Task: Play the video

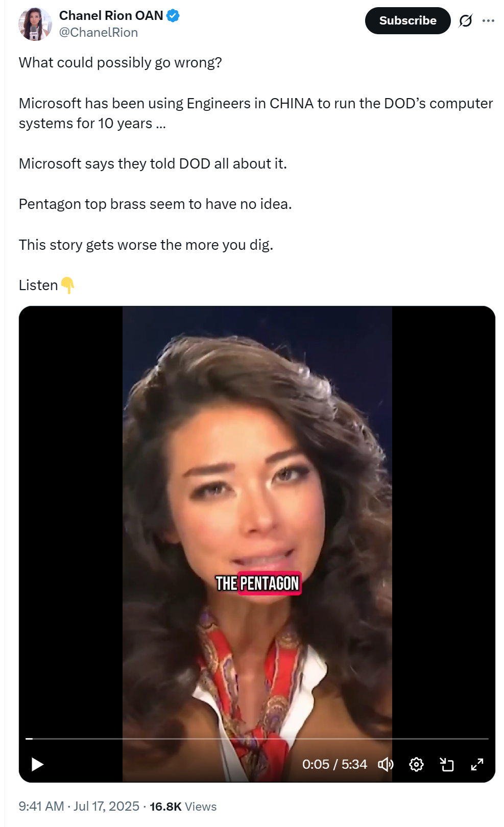Action: click(x=37, y=764)
